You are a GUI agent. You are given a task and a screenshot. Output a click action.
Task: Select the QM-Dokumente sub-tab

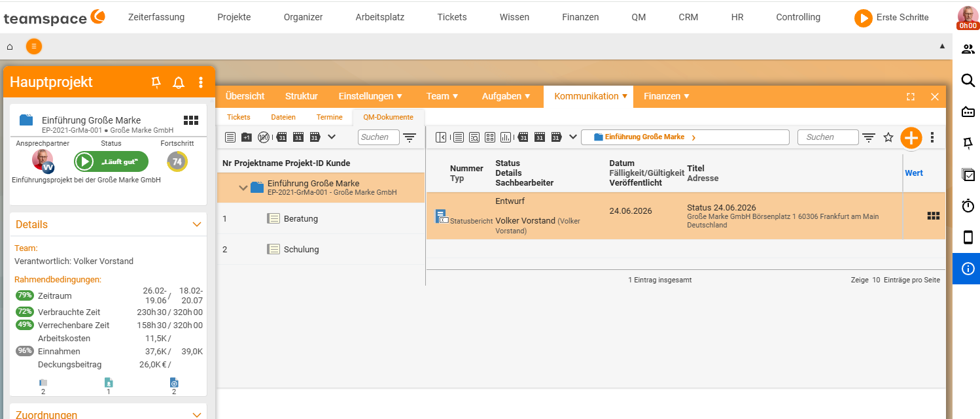pyautogui.click(x=388, y=117)
